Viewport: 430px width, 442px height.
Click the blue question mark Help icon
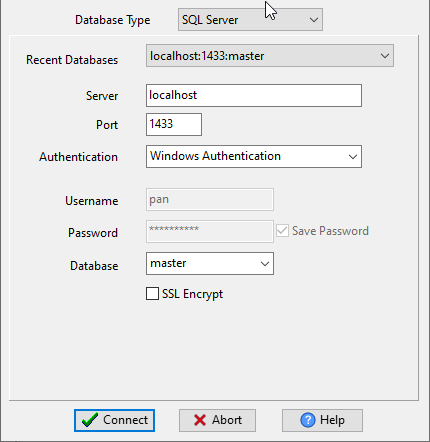click(x=308, y=420)
